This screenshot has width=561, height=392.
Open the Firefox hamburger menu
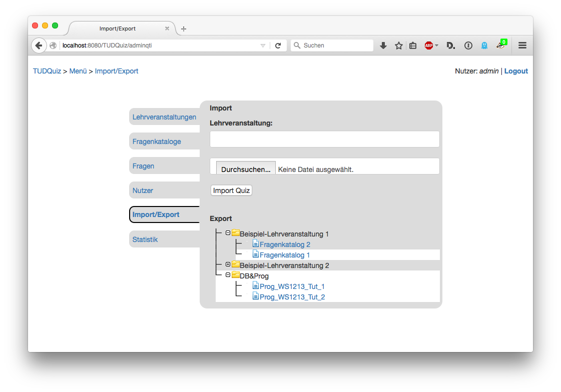point(522,45)
